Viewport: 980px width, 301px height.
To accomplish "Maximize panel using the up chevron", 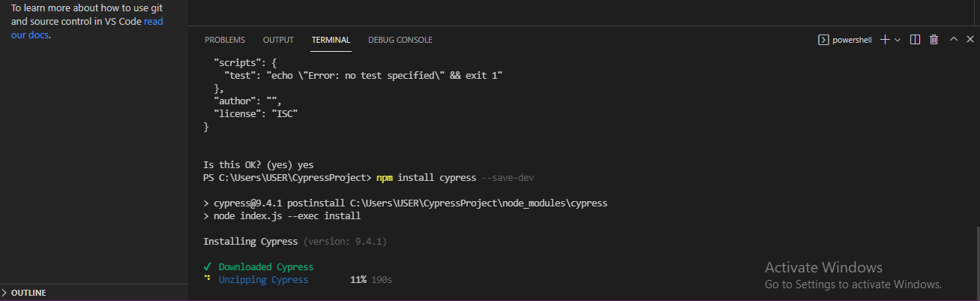I will pyautogui.click(x=954, y=40).
